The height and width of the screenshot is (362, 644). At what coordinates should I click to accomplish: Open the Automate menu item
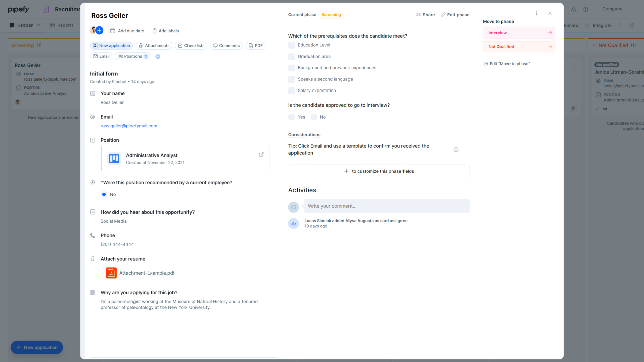point(571,25)
